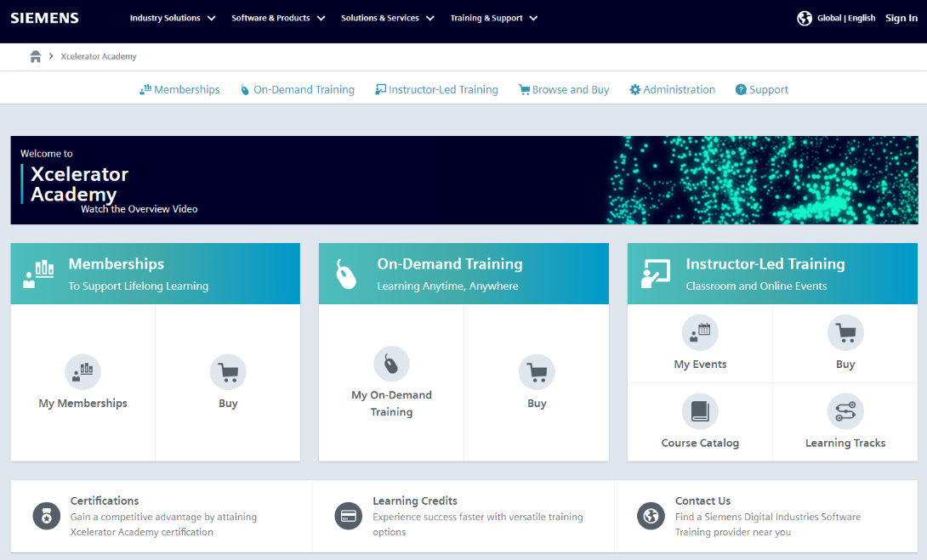This screenshot has width=927, height=560.
Task: Click the Siemens logo
Action: (44, 19)
